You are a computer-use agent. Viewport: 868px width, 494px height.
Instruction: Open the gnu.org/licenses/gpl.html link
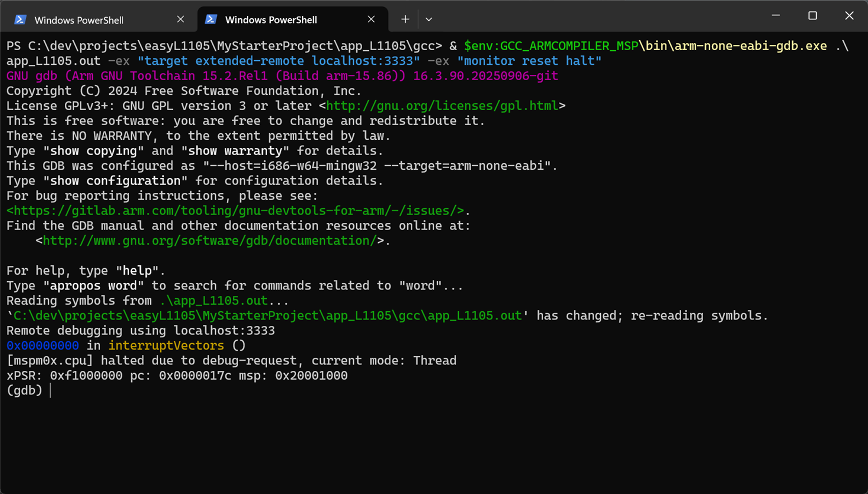pos(442,106)
